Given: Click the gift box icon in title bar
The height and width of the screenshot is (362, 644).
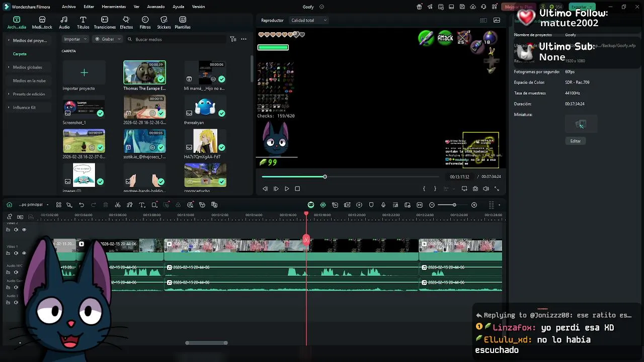Looking at the screenshot, I should pos(420,7).
